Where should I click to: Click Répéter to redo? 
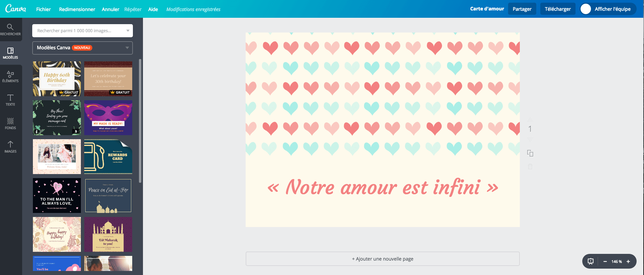coord(133,9)
